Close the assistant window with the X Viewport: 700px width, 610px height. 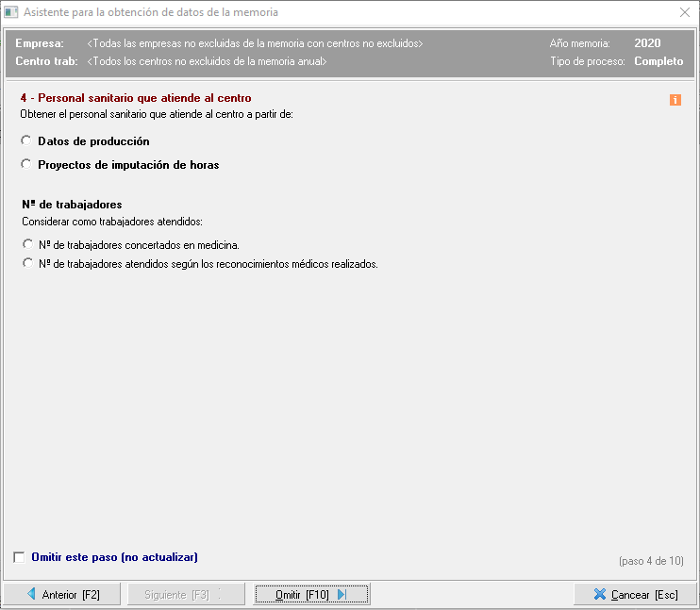[684, 13]
